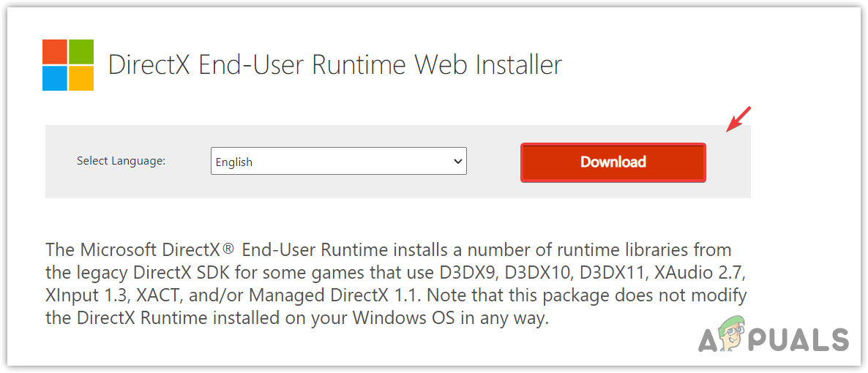Click the red Download button
The width and height of the screenshot is (868, 373).
pyautogui.click(x=613, y=162)
